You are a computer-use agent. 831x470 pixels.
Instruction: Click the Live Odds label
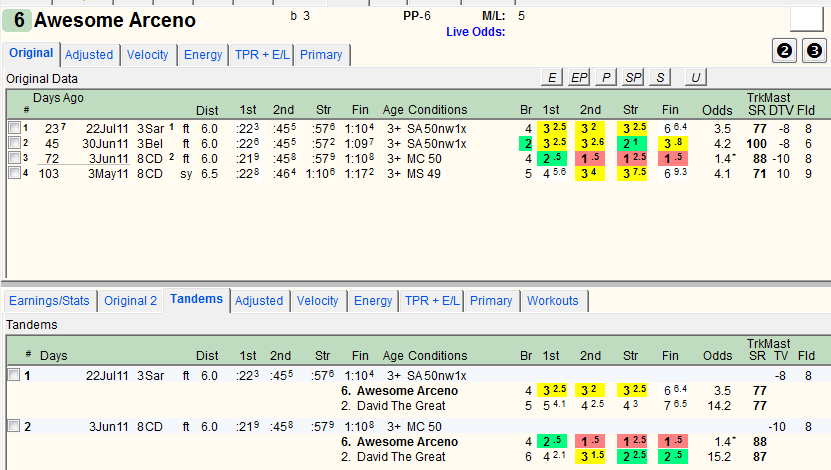tap(475, 32)
